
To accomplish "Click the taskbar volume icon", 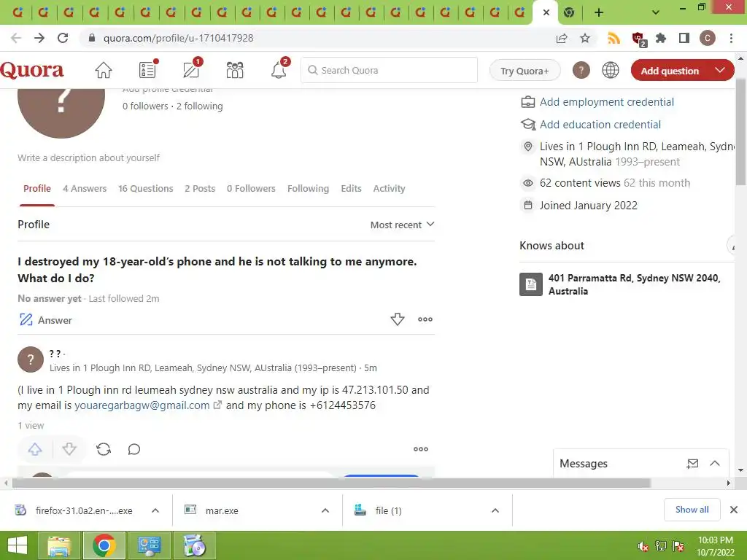I will 643,546.
